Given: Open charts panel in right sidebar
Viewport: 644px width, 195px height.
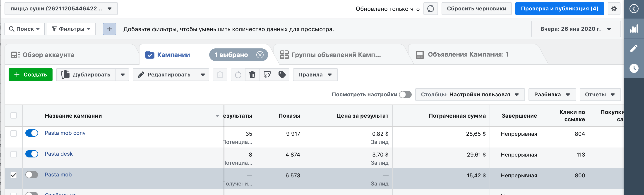Looking at the screenshot, I should (x=634, y=29).
